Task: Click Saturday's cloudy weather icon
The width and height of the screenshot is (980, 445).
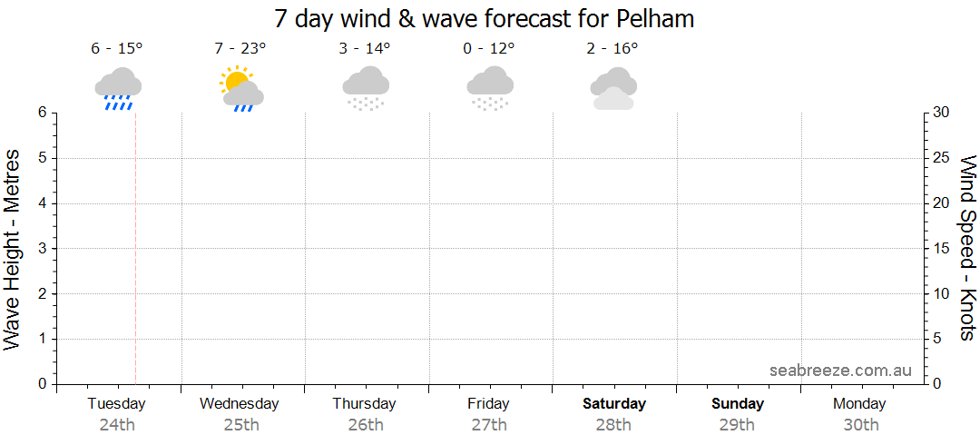Action: pos(613,89)
